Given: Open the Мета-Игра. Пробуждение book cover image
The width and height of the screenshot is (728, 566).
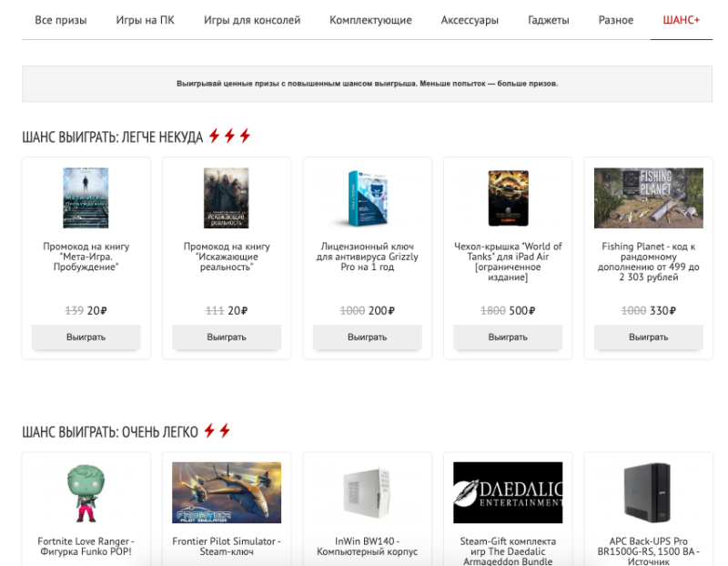Looking at the screenshot, I should pyautogui.click(x=86, y=197).
